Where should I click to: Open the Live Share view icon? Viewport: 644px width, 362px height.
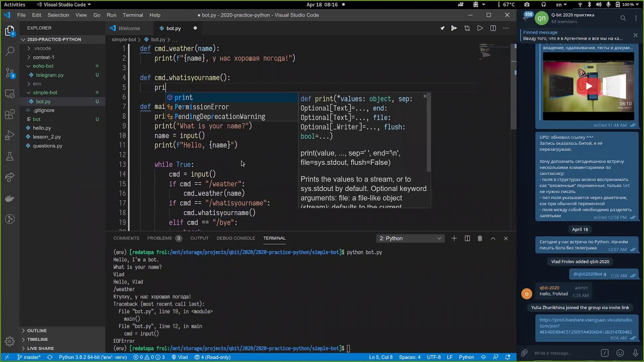(10, 177)
